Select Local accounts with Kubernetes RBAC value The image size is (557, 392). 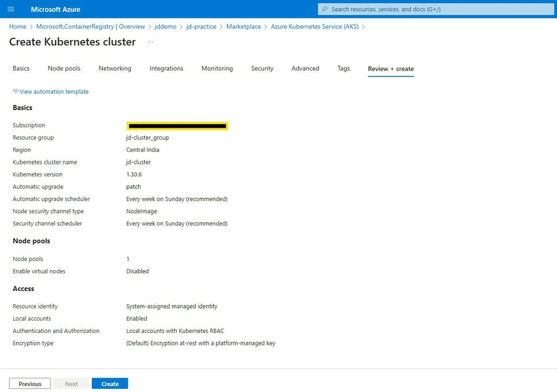point(175,331)
